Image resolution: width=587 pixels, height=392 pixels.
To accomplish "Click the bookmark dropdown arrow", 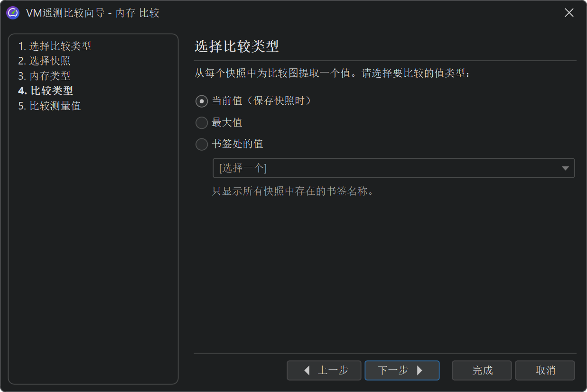I will pyautogui.click(x=565, y=168).
